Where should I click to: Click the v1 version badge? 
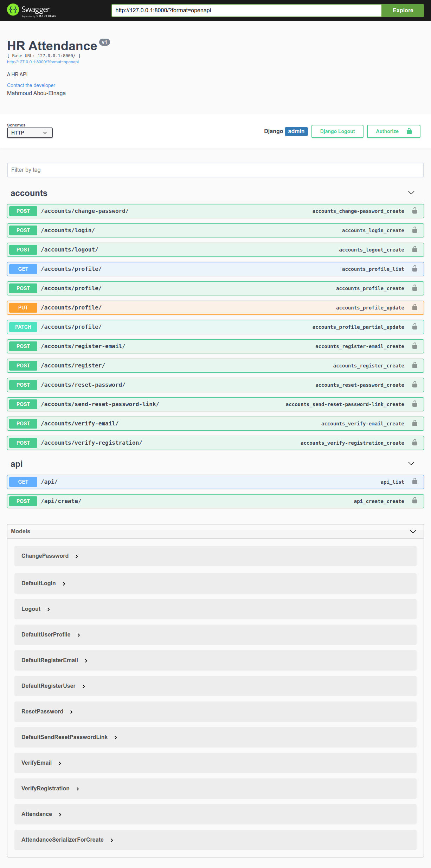105,42
